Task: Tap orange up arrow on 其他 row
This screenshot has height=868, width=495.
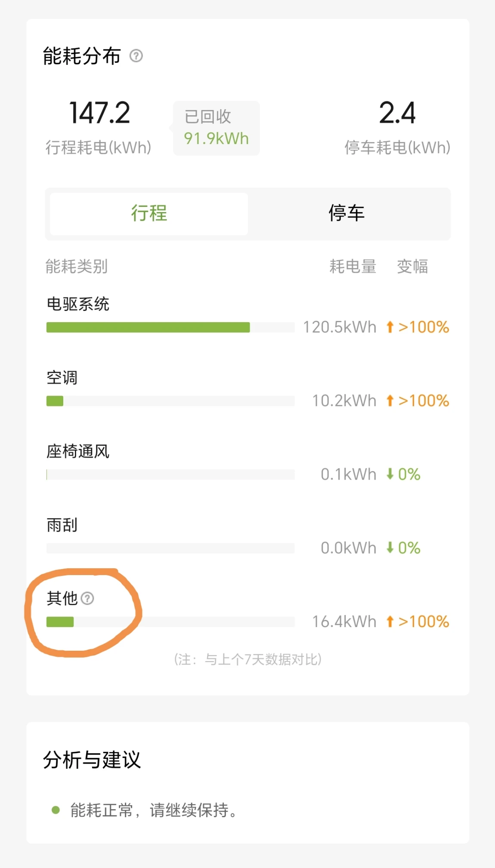Action: [390, 622]
